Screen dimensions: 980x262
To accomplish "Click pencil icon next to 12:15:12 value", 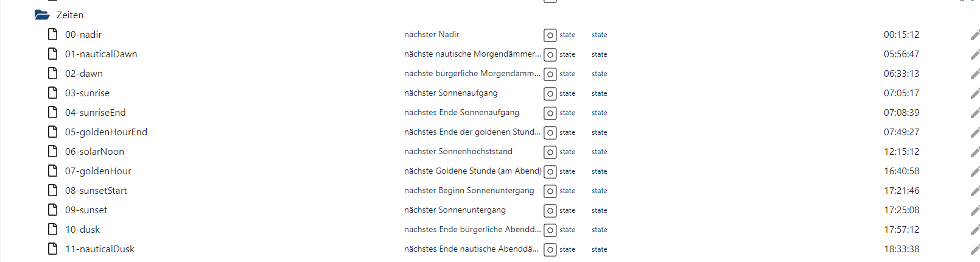I will (975, 152).
